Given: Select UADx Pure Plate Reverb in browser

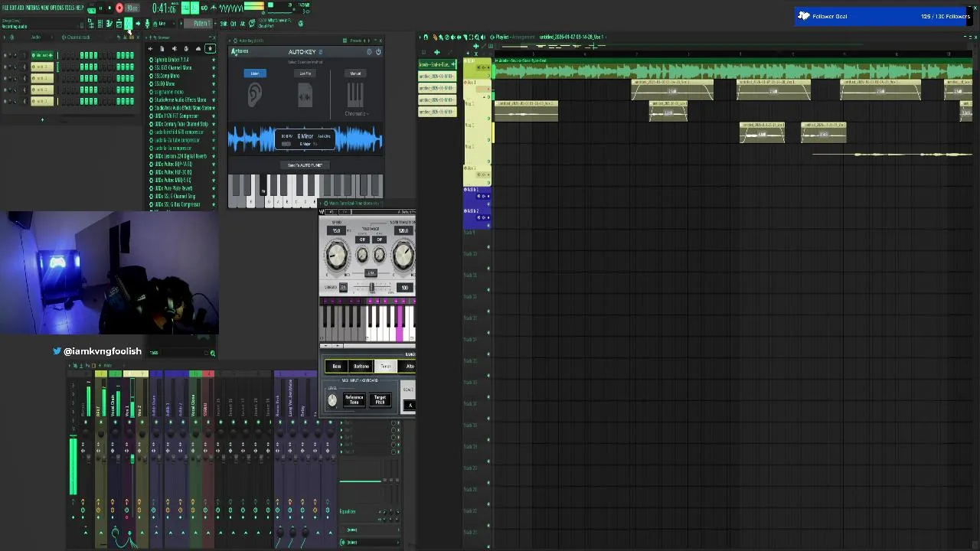Looking at the screenshot, I should pos(173,188).
